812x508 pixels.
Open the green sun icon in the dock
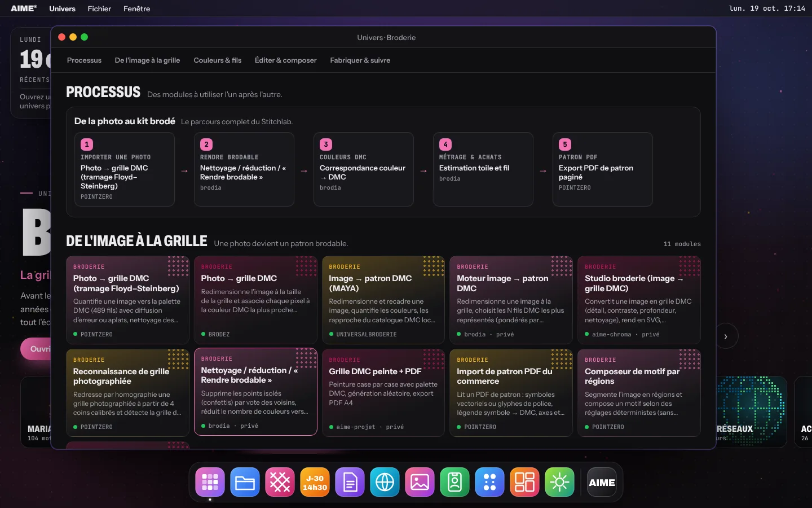(559, 483)
